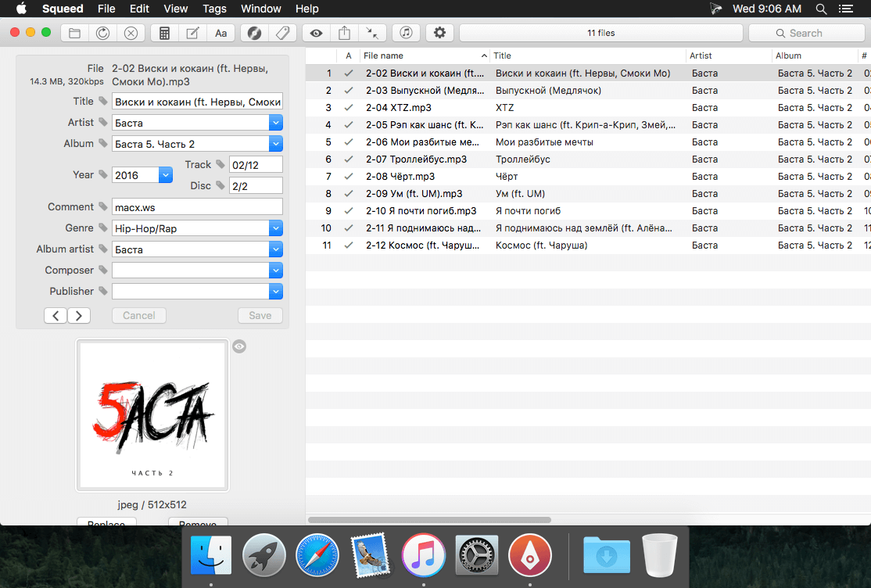Click the music note toolbar icon
The height and width of the screenshot is (588, 871).
pyautogui.click(x=406, y=34)
